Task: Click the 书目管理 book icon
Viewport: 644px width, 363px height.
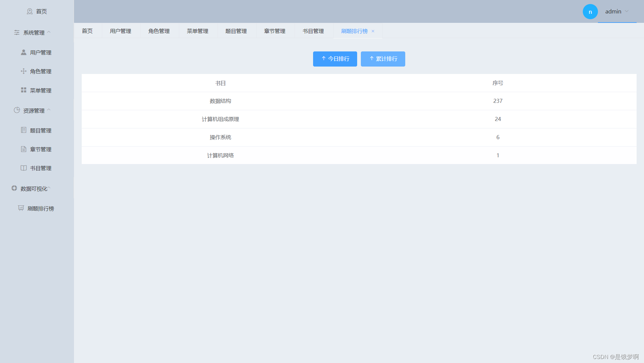Action: tap(24, 168)
